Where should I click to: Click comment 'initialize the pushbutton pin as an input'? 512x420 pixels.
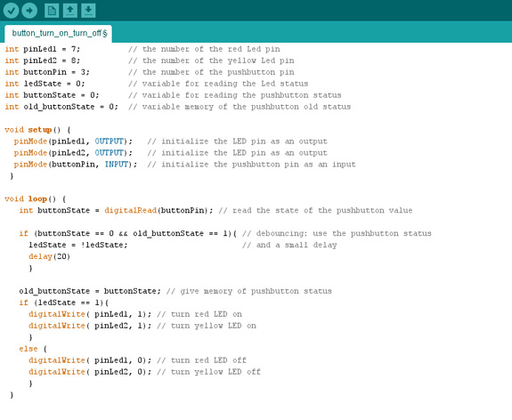point(258,164)
